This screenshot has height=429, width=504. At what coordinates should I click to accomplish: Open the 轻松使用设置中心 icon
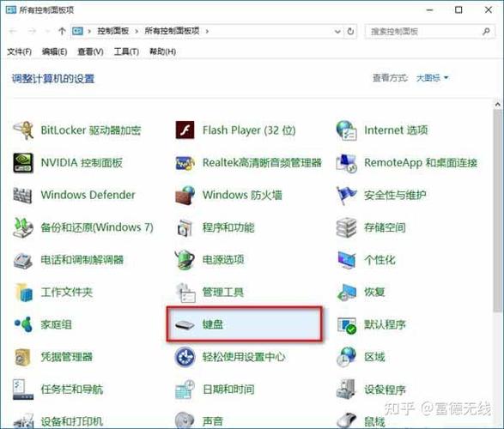[x=185, y=357]
